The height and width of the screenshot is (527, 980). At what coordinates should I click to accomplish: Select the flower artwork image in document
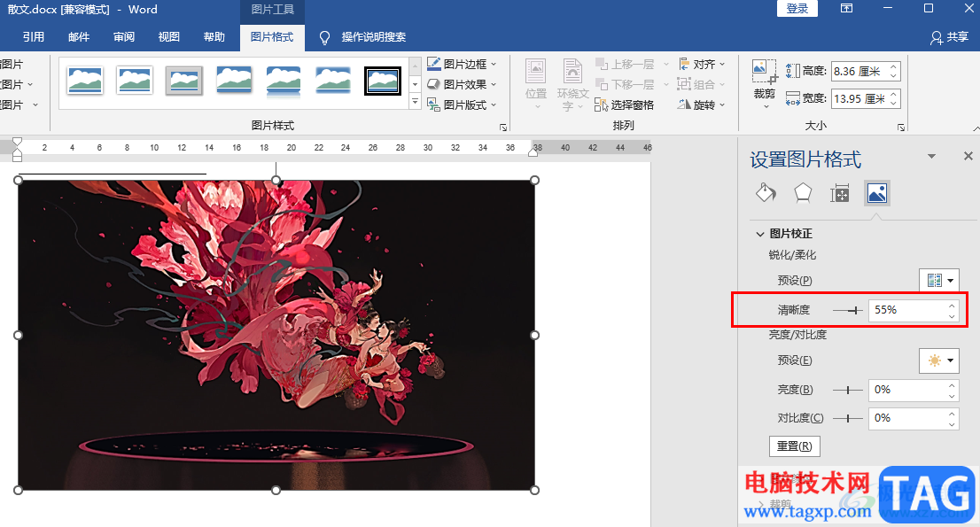pyautogui.click(x=276, y=336)
